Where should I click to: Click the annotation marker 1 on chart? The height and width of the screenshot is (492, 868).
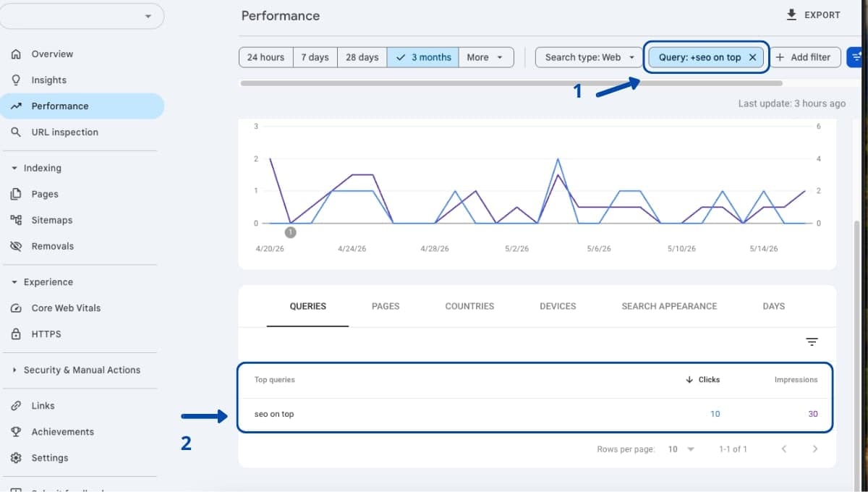coord(290,232)
